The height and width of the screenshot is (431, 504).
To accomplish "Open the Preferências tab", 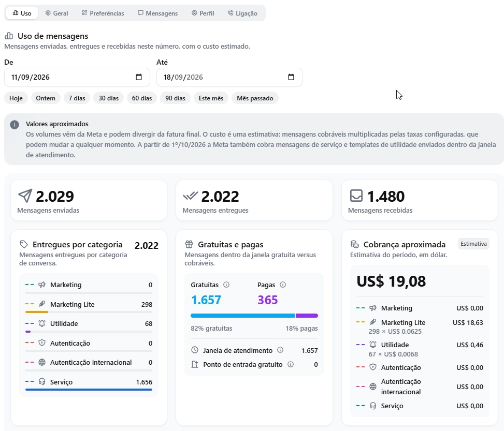I will coord(103,13).
